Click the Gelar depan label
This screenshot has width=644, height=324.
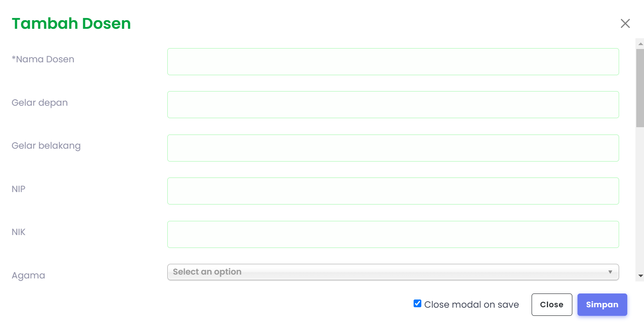39,103
